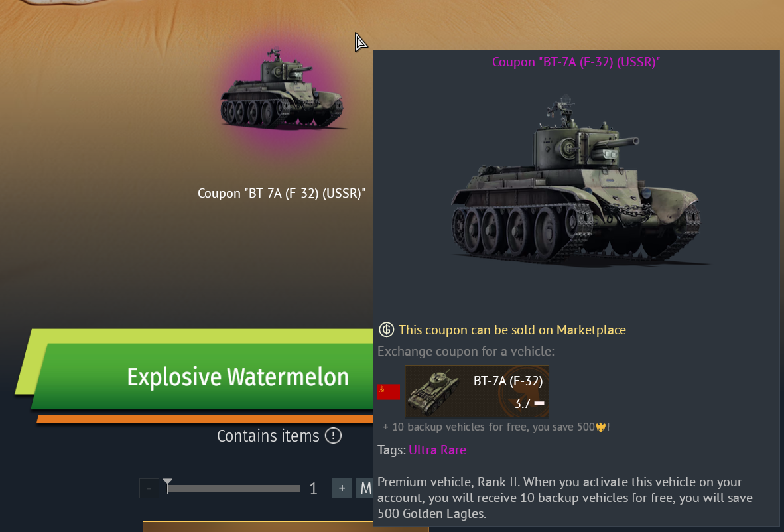
Task: Click the 'This coupon can be sold on Marketplace' text
Action: (512, 330)
